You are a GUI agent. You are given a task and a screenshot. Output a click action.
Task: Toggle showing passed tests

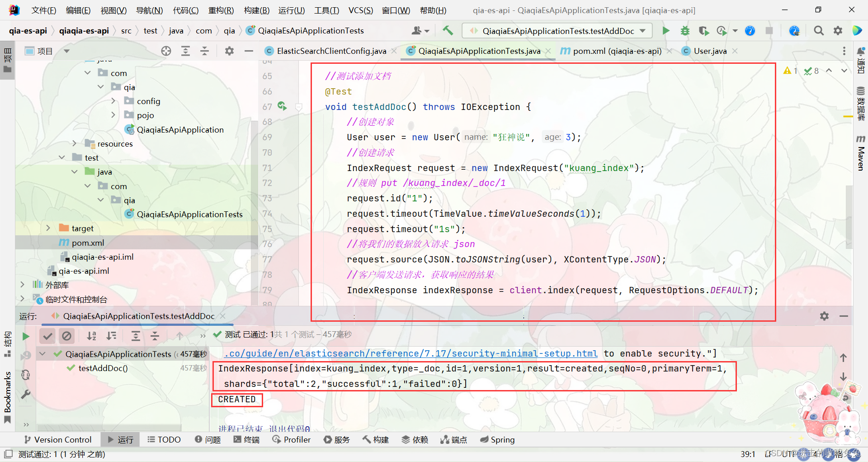[x=47, y=336]
